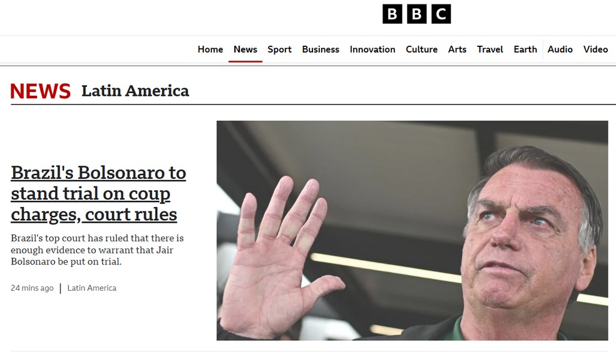This screenshot has height=364, width=616.
Task: Open the Culture section
Action: 421,49
